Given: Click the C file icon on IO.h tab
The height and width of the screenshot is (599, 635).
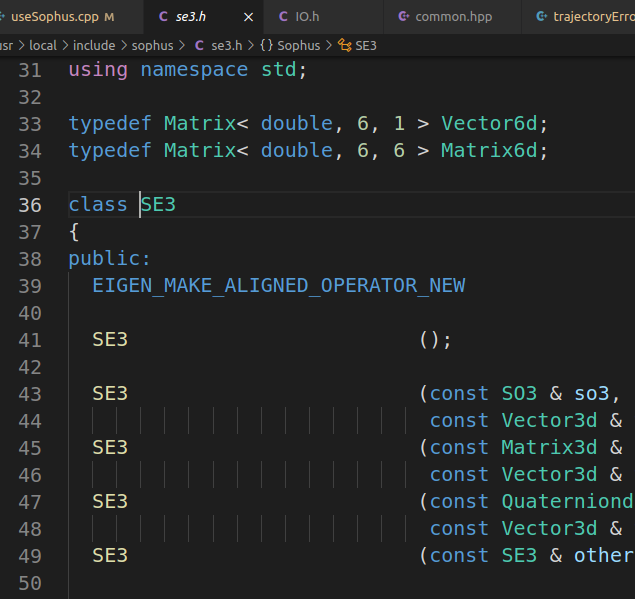Looking at the screenshot, I should pyautogui.click(x=283, y=17).
